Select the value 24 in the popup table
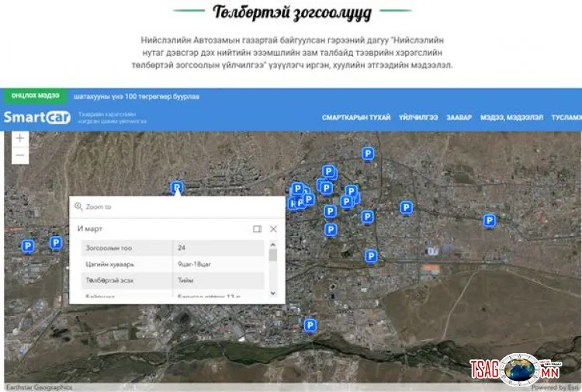Screen dimensions: 582x392 [182, 248]
